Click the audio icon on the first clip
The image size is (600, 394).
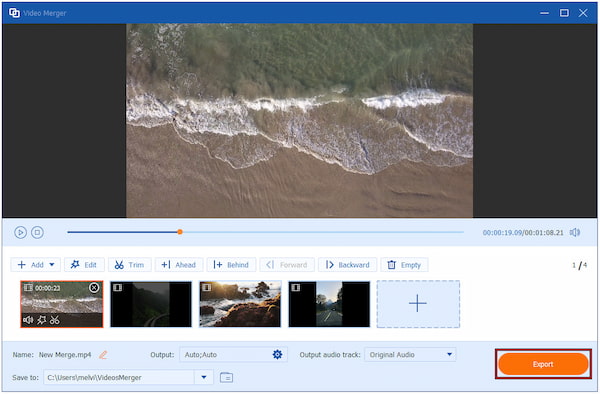(x=28, y=320)
